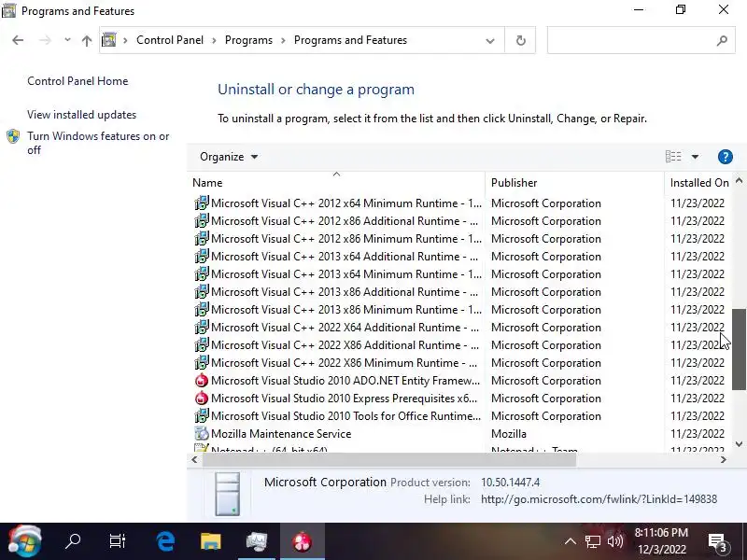Screen dimensions: 747x560
Task: Expand the address bar history dropdown
Action: click(x=489, y=40)
